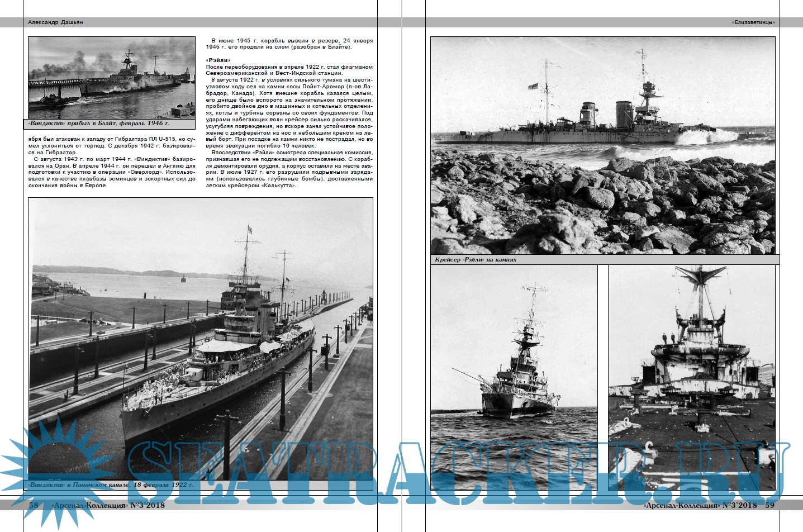Click the caption Крейсер «Рэйли» на камнях
Screen dimensions: 803x532
point(476,260)
